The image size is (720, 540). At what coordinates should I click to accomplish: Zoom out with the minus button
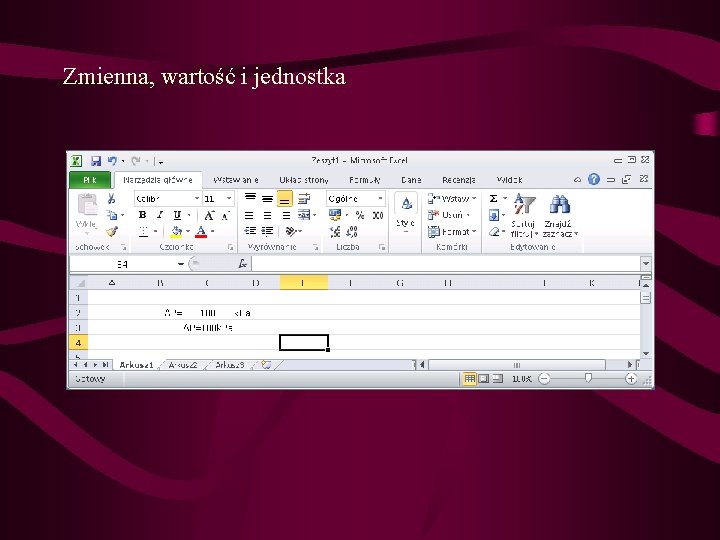[x=544, y=379]
